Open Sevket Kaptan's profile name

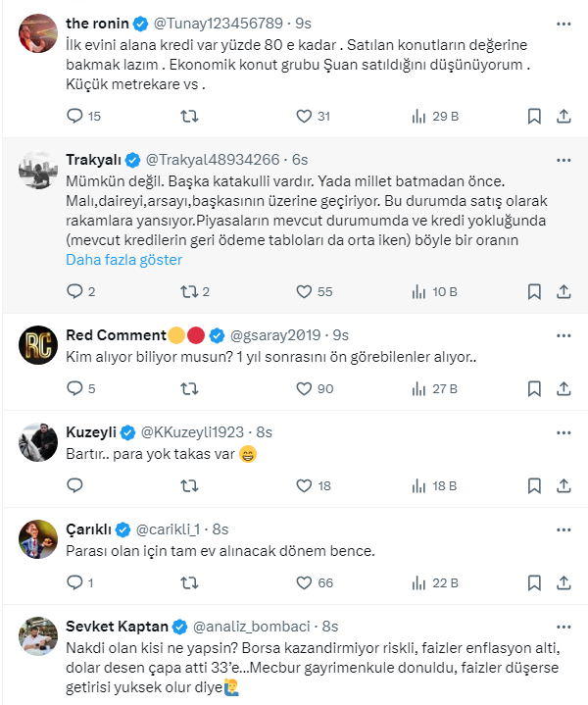(x=117, y=626)
